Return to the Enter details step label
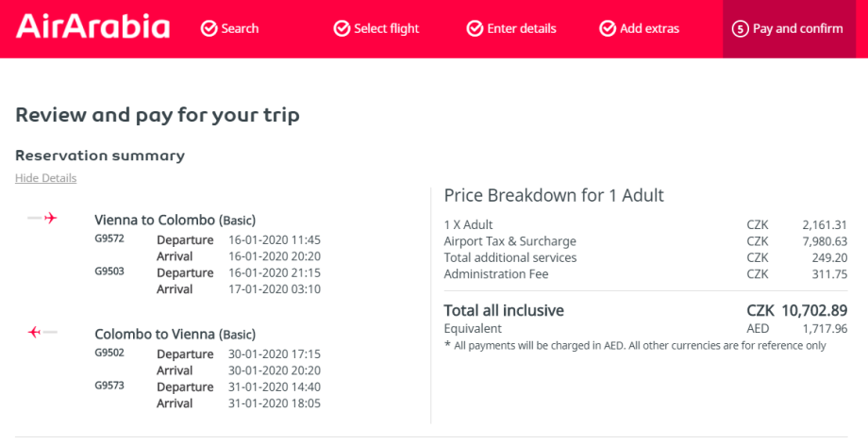This screenshot has width=868, height=444. coord(522,29)
